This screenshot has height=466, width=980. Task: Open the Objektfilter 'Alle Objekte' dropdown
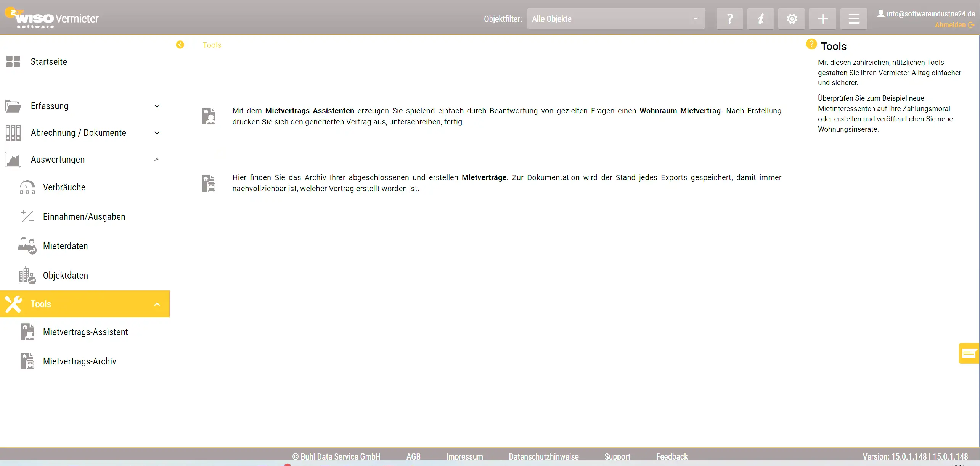click(x=616, y=19)
